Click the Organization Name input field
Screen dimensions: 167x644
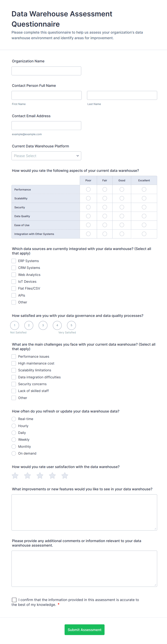coord(46,71)
